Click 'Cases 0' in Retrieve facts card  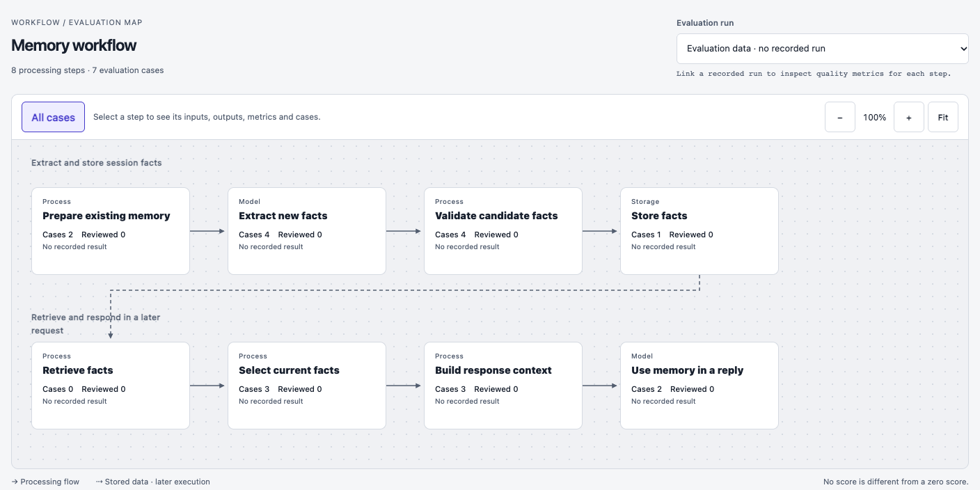click(58, 389)
